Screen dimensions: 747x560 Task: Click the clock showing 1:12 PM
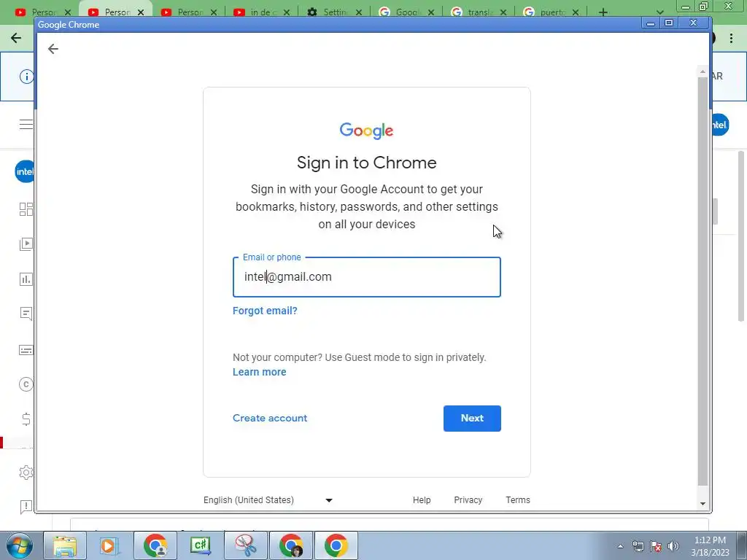point(710,540)
